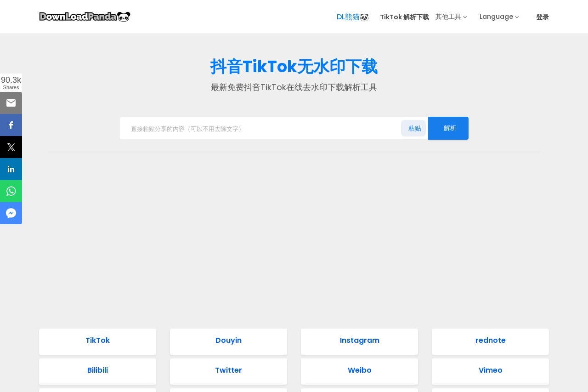Click the Messenger share icon
Screen dimensions: 588x392
click(11, 213)
